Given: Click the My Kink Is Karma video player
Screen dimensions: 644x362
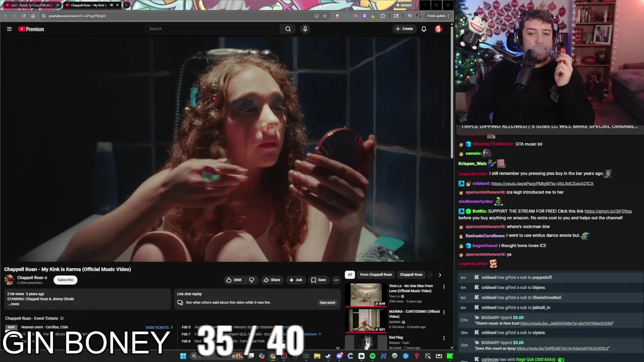Looking at the screenshot, I should pos(225,149).
